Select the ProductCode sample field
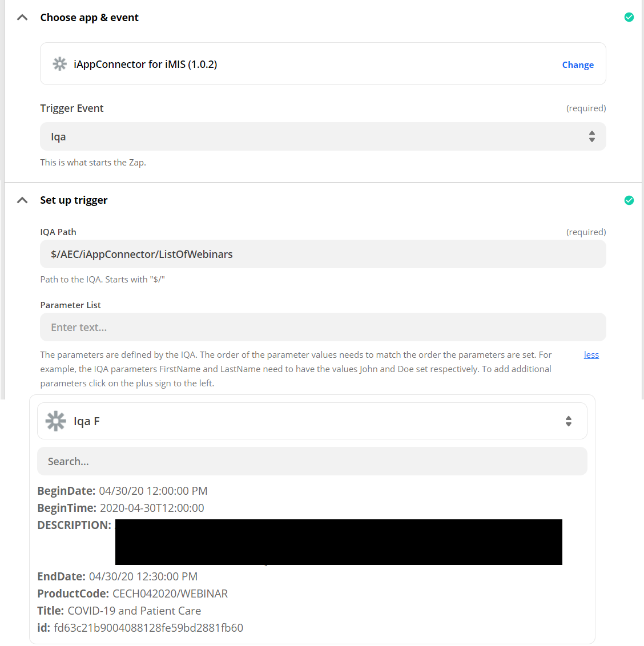Viewport: 644px width, 646px height. pos(132,593)
